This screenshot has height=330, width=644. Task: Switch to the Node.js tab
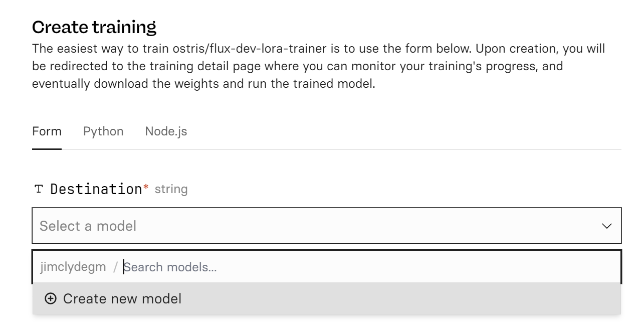pos(166,131)
